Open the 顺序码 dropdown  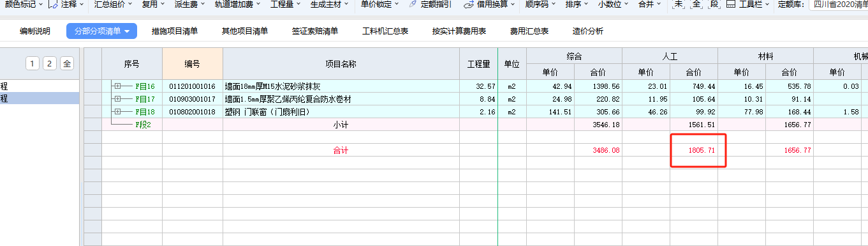[540, 4]
